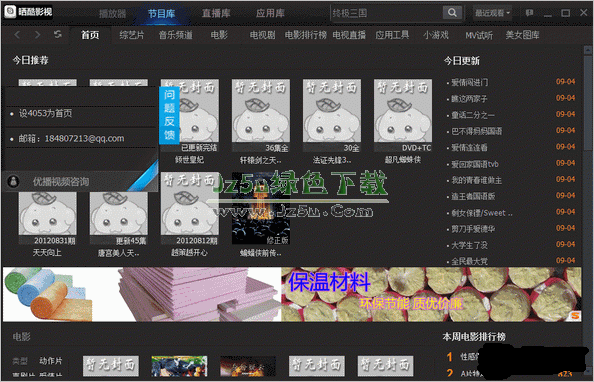Open the 应用库 tab
This screenshot has width=594, height=382.
(270, 13)
